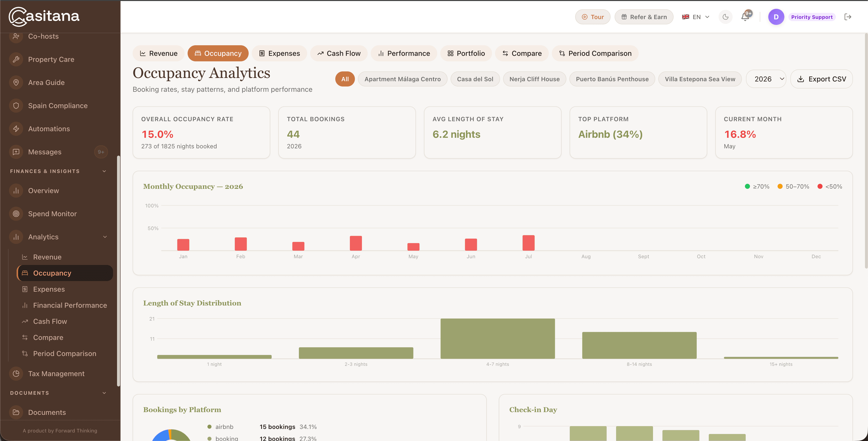Switch to the Period Comparison tab
The width and height of the screenshot is (868, 441).
[x=595, y=53]
